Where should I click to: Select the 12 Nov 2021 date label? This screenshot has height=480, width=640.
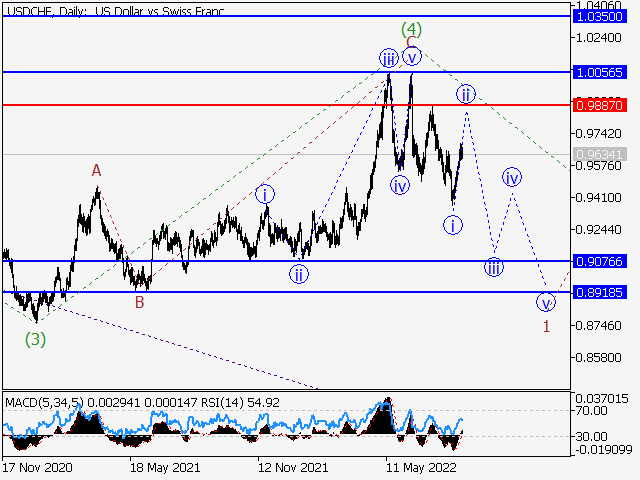293,468
